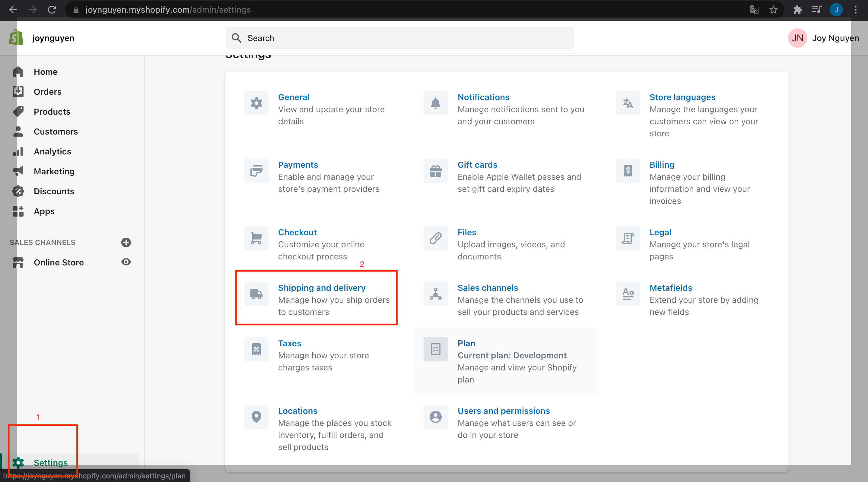
Task: Click the Taxes percent receipt icon
Action: pos(256,349)
